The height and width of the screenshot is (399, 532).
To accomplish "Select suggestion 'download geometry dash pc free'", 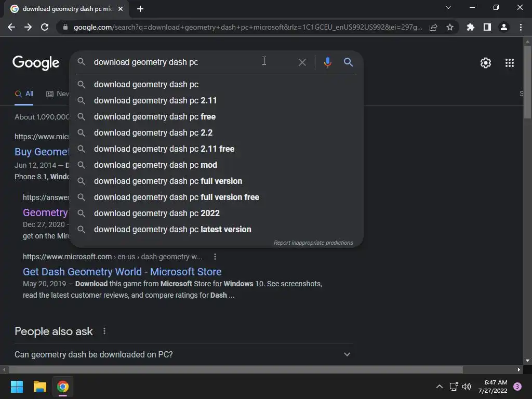I will pyautogui.click(x=217, y=117).
